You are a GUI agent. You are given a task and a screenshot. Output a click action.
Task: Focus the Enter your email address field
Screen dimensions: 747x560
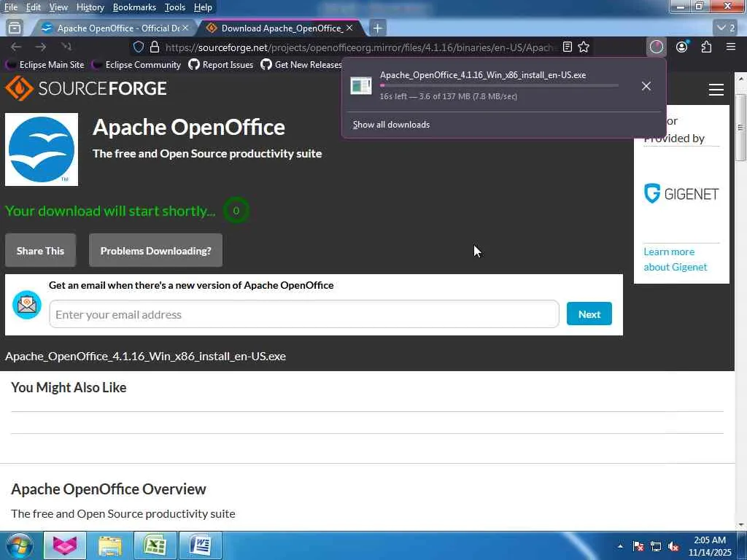(304, 314)
